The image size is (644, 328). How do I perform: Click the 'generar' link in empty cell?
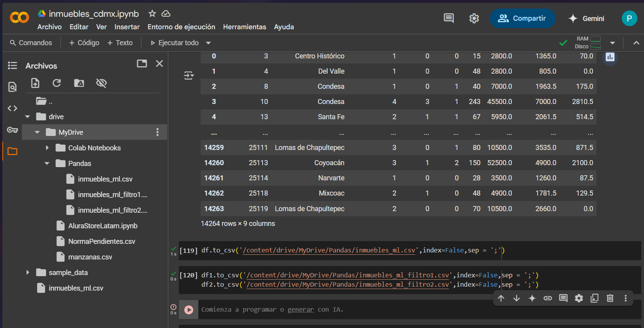tap(300, 310)
